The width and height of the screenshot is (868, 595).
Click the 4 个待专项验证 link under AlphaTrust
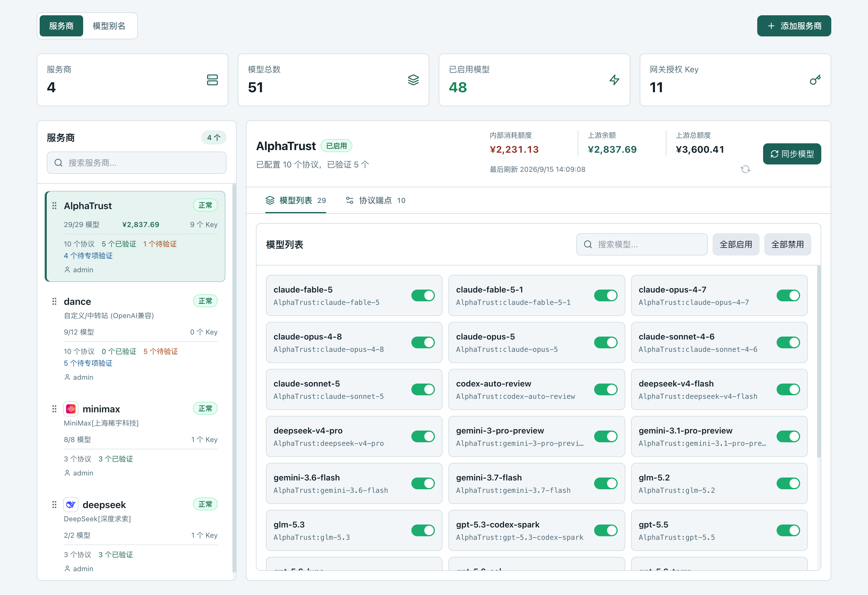coord(88,256)
